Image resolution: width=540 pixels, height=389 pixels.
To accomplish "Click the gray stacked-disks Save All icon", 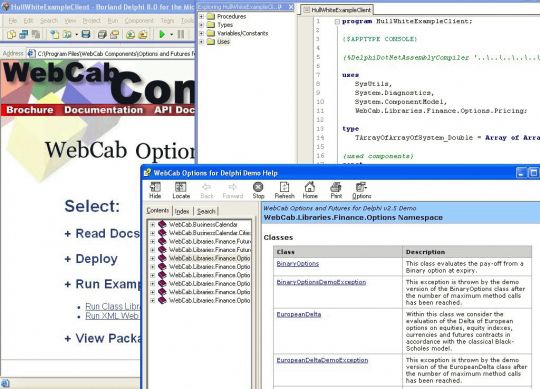I will click(x=102, y=34).
